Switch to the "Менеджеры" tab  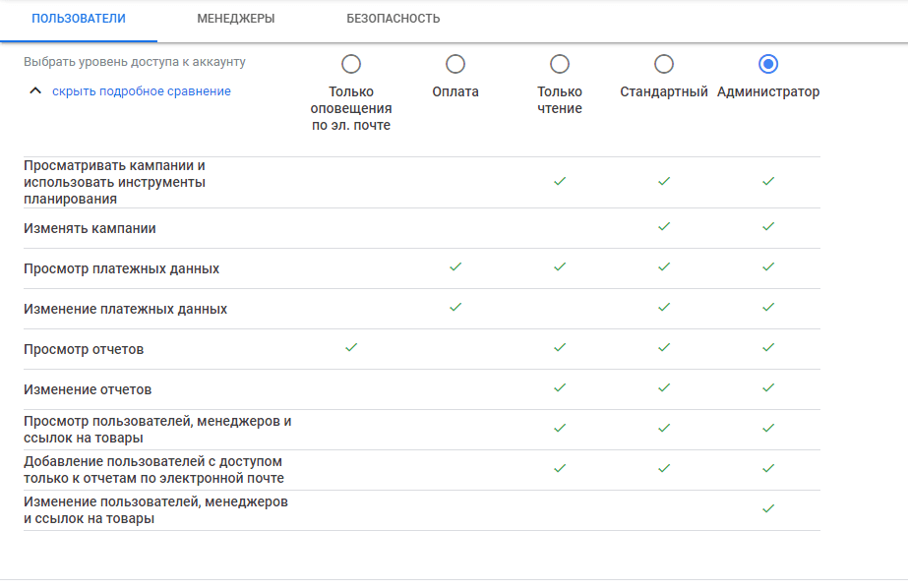(236, 19)
